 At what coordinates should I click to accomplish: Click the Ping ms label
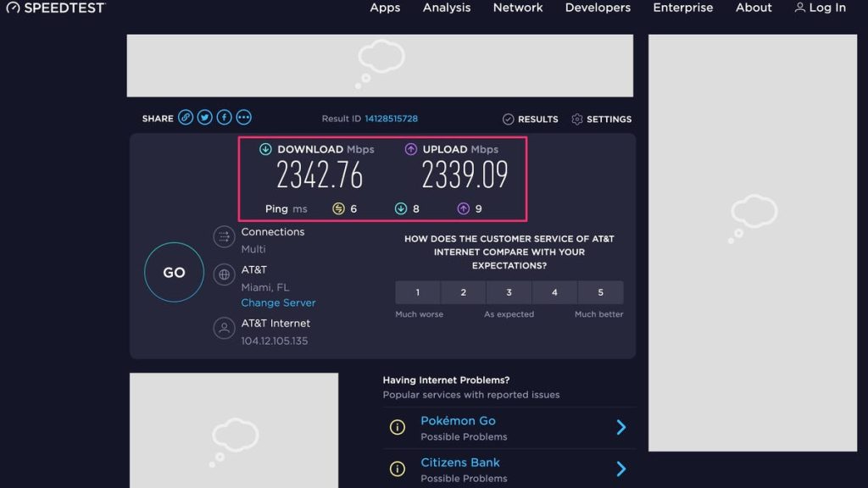286,208
